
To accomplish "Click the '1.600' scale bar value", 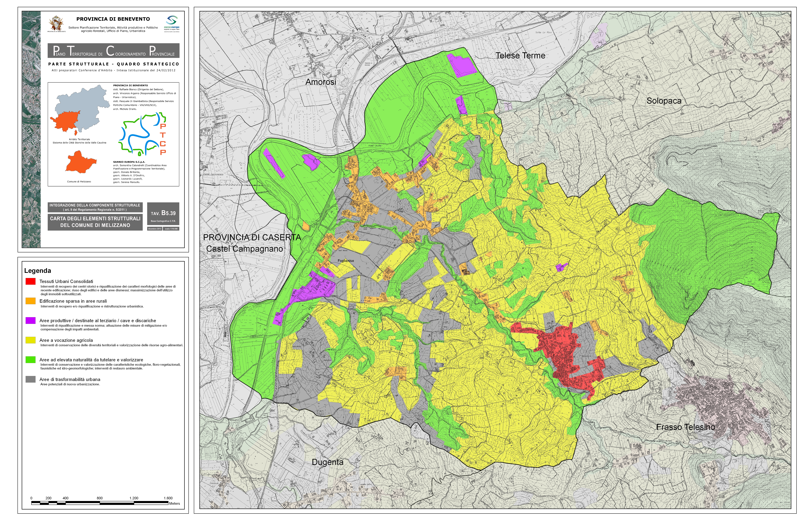I will [168, 498].
